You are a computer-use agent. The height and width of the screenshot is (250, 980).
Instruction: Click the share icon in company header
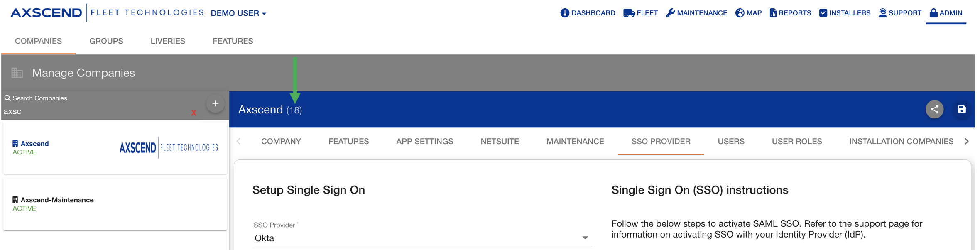pyautogui.click(x=934, y=109)
